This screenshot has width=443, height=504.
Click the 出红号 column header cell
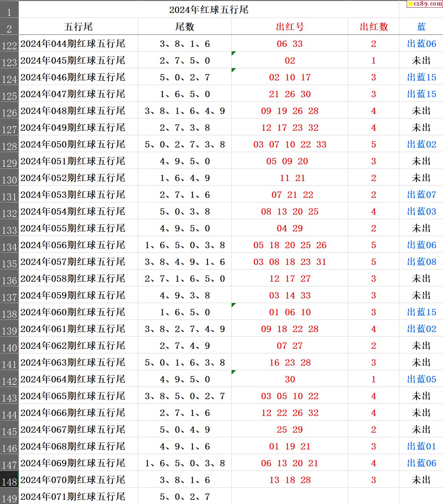coord(290,27)
